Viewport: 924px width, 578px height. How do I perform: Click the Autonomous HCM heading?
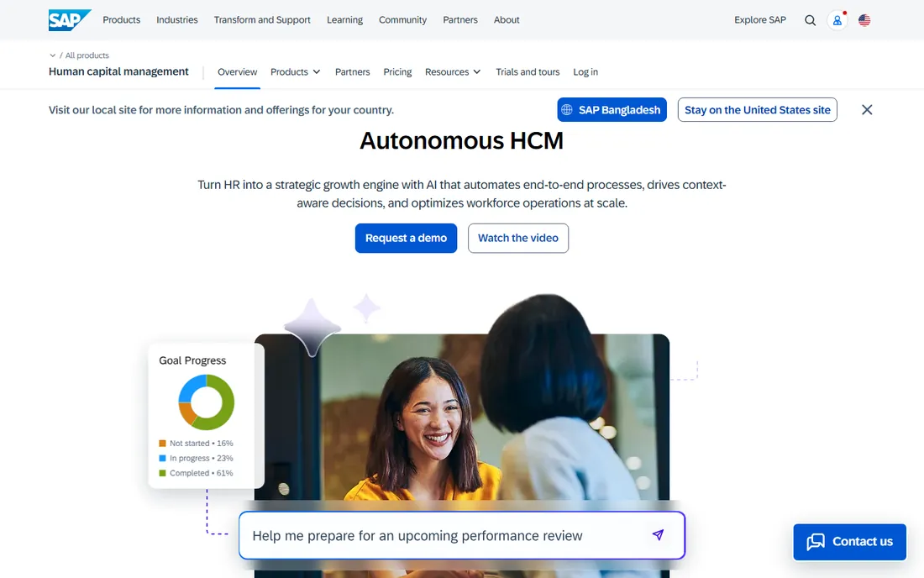pyautogui.click(x=461, y=141)
